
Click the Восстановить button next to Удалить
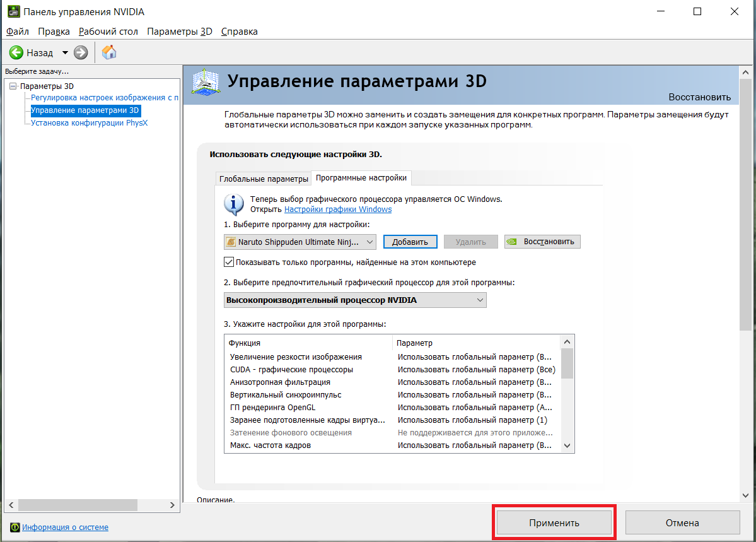click(542, 242)
